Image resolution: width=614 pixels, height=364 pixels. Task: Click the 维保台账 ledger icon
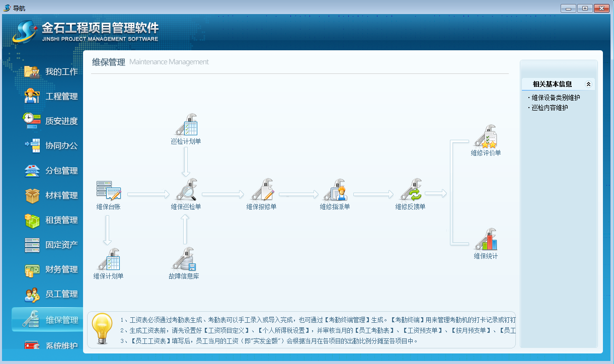coord(108,191)
